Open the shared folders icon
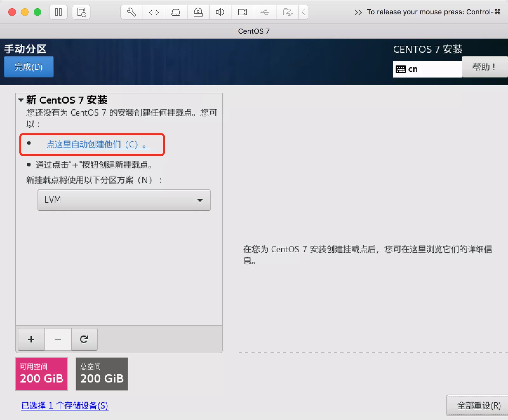The height and width of the screenshot is (420, 508). (287, 12)
